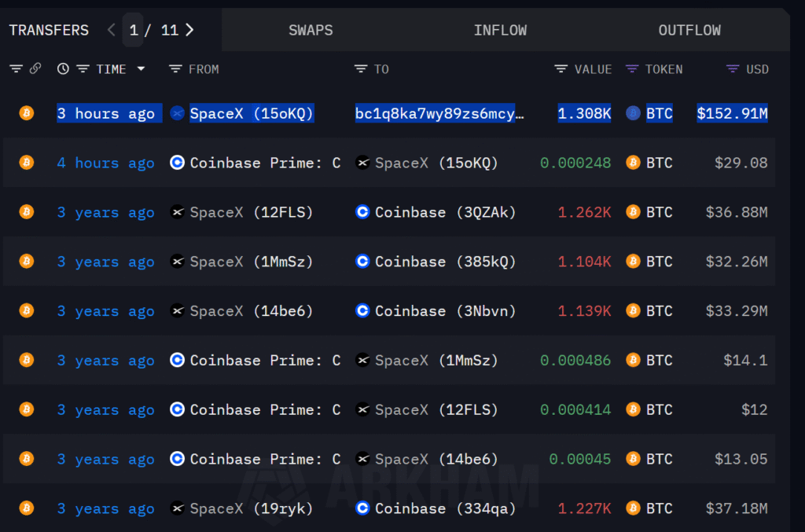805x532 pixels.
Task: Open the '4 hours ago' transaction link
Action: [x=106, y=163]
